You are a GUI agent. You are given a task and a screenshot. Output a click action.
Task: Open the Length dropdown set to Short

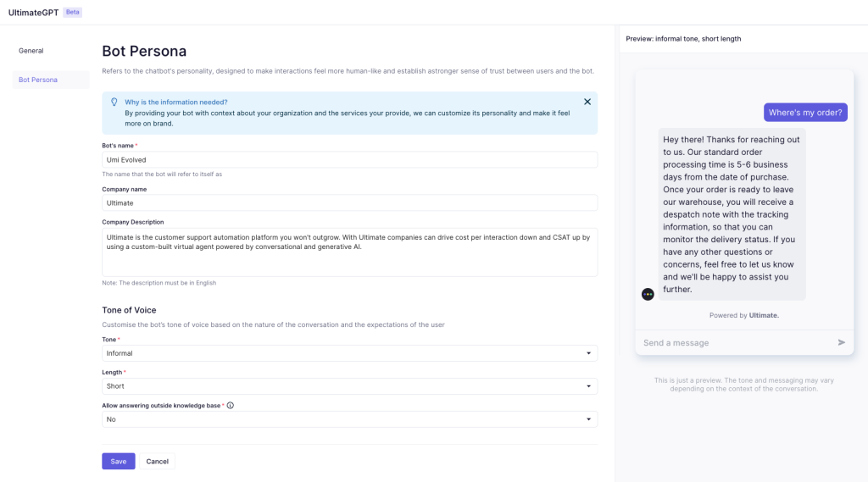[350, 386]
